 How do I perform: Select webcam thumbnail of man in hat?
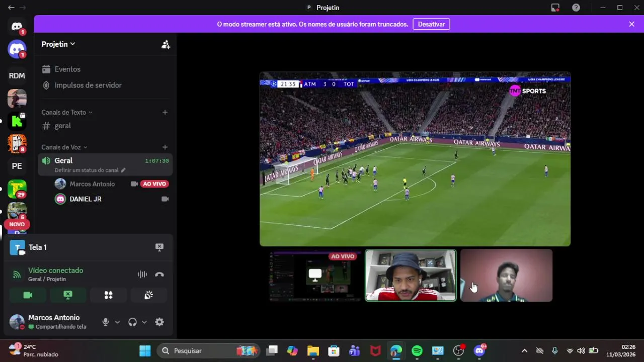[x=411, y=276]
